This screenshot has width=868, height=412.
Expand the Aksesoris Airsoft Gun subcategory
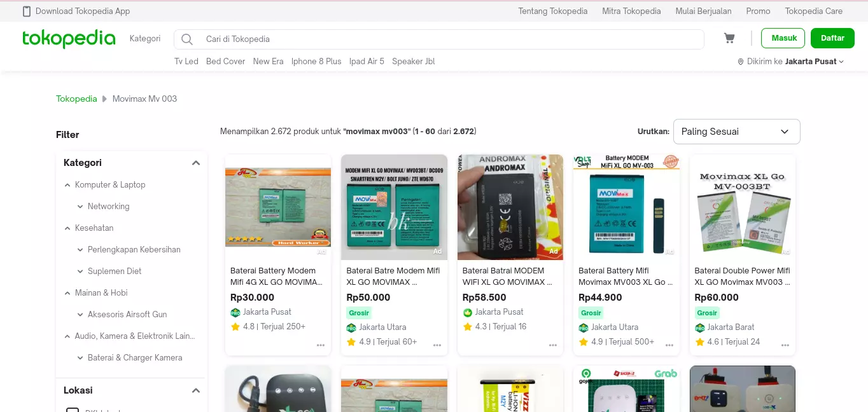[80, 315]
